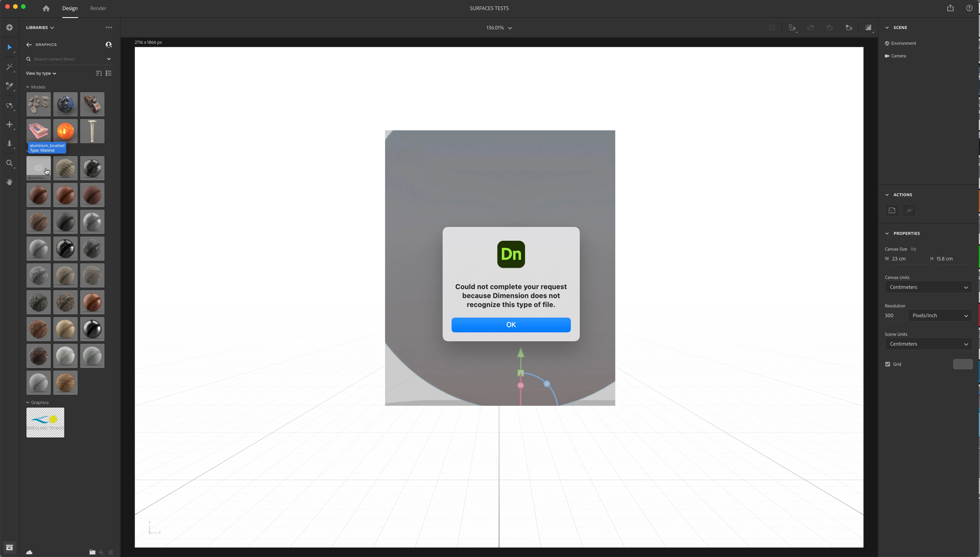The width and height of the screenshot is (980, 557).
Task: Open the Libraries more options menu
Action: [x=109, y=28]
